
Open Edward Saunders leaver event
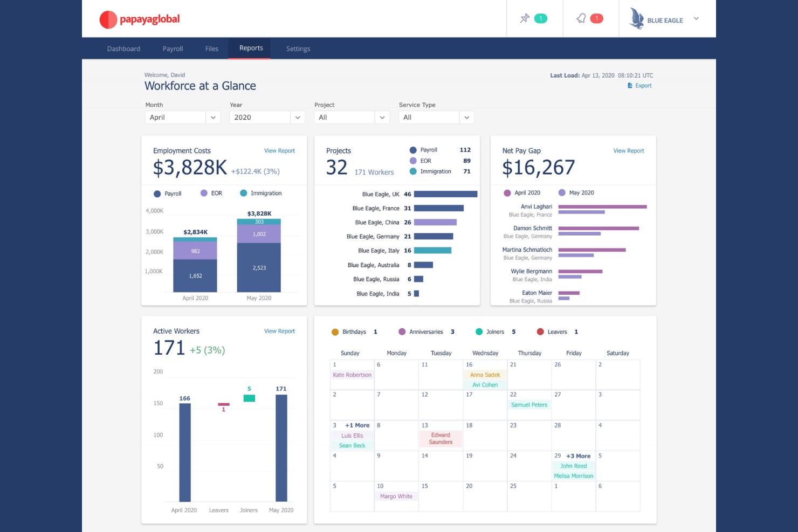point(441,439)
